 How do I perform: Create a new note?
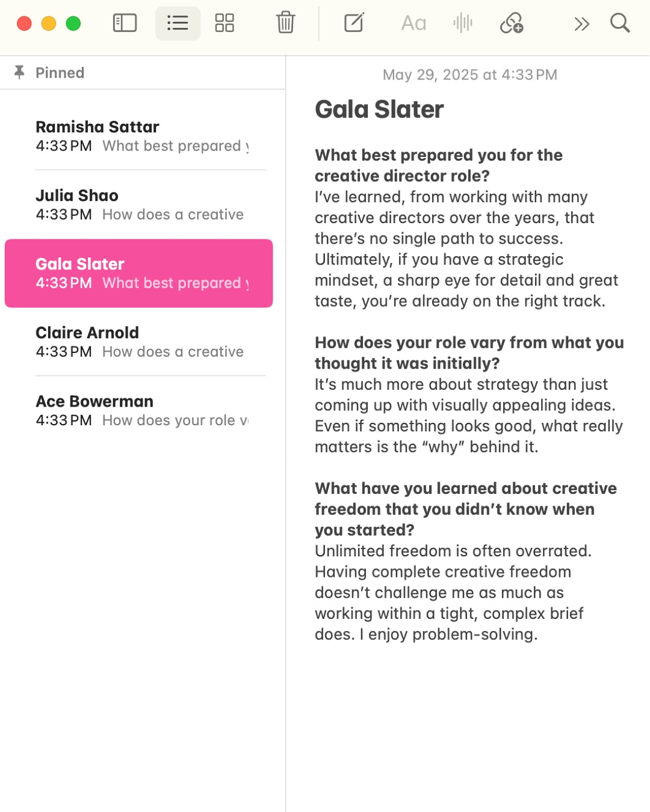click(353, 23)
